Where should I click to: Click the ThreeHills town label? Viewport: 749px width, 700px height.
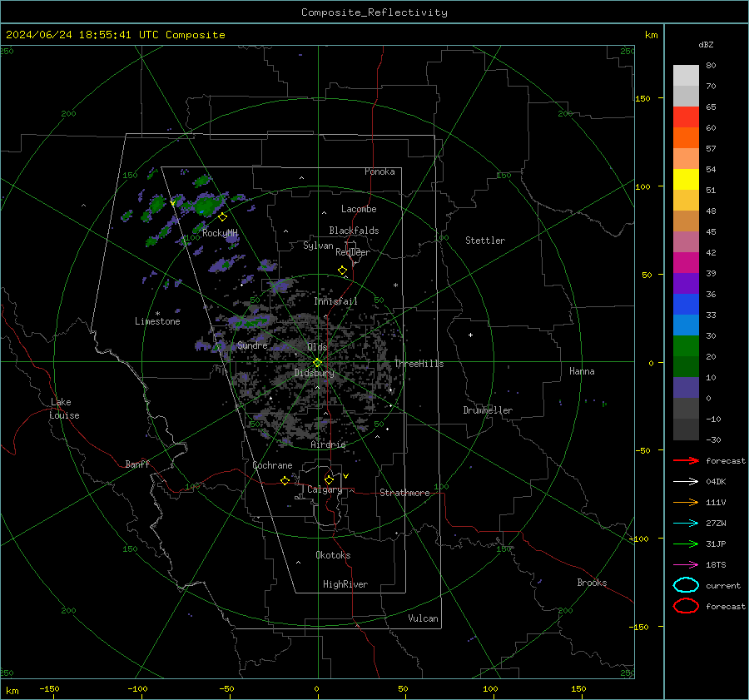[x=419, y=364]
